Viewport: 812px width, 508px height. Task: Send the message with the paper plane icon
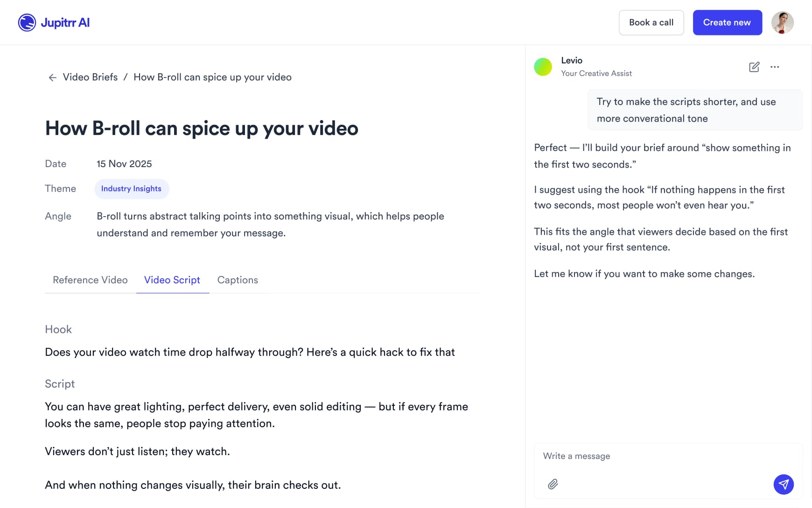784,485
